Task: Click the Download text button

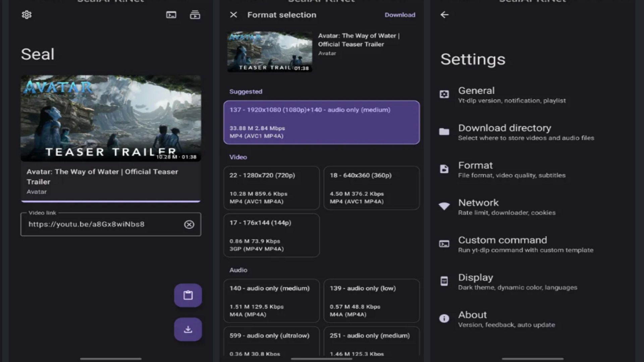Action: pos(400,15)
